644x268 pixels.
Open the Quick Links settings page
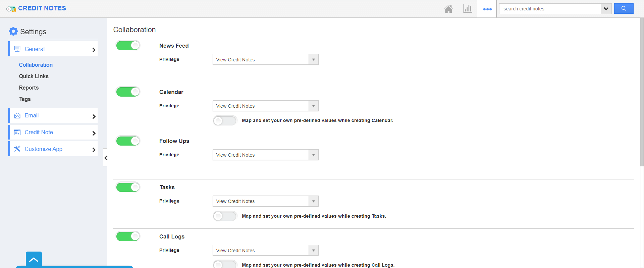(34, 76)
